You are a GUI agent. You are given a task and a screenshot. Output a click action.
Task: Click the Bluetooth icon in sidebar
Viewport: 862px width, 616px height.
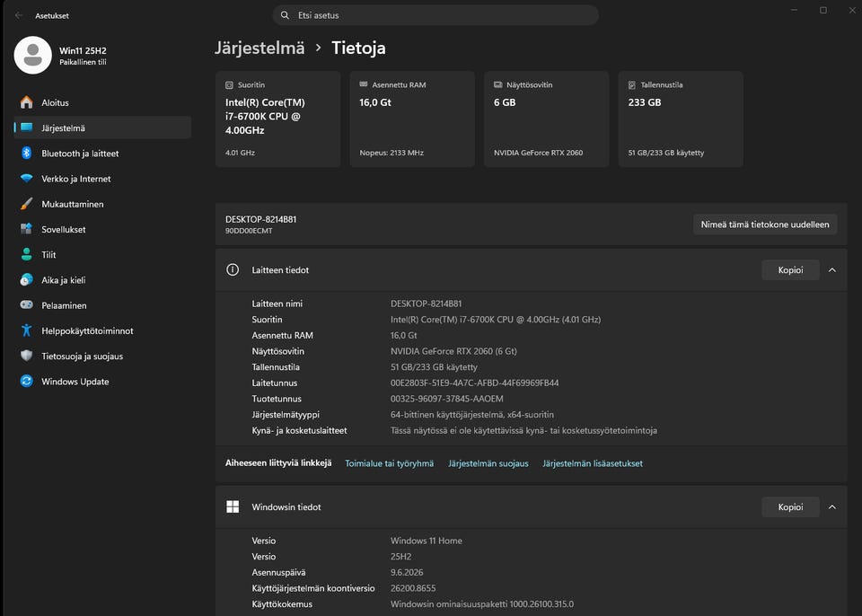tap(26, 153)
